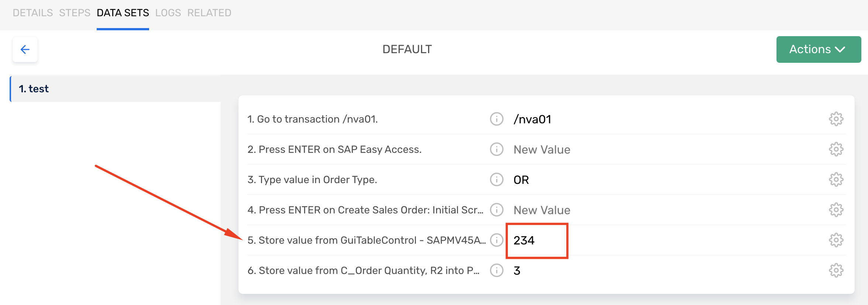Click info icon for GuiTableControl step

(496, 240)
